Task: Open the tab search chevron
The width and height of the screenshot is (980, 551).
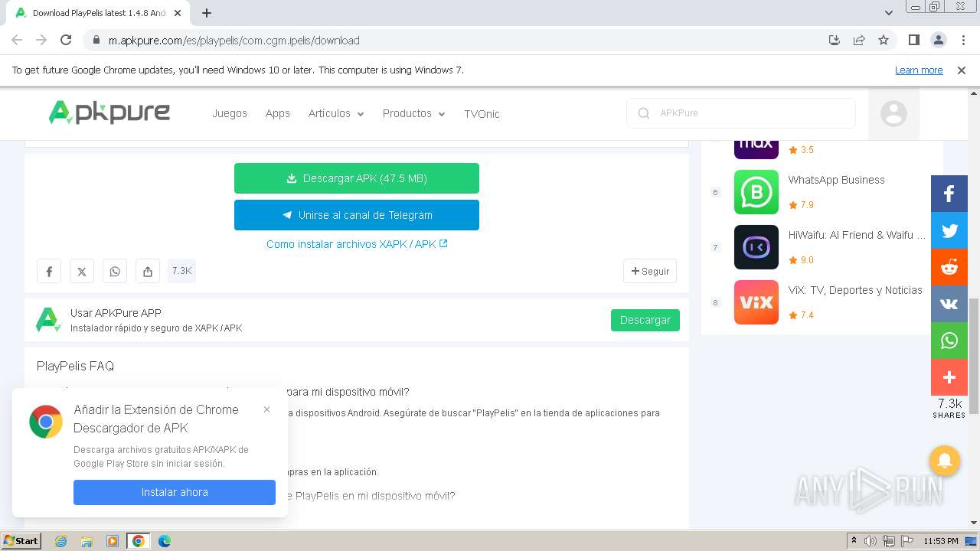Action: pyautogui.click(x=888, y=12)
